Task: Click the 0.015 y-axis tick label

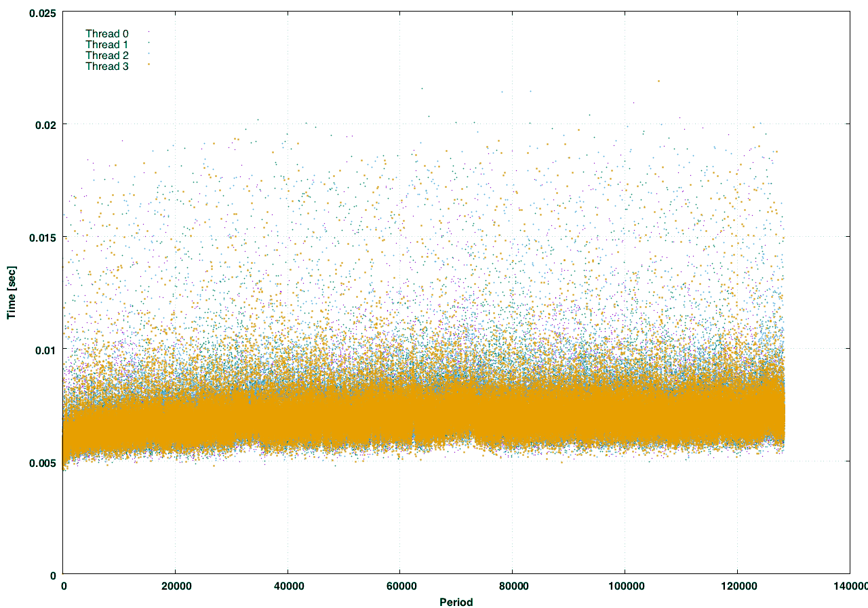Action: (x=42, y=237)
